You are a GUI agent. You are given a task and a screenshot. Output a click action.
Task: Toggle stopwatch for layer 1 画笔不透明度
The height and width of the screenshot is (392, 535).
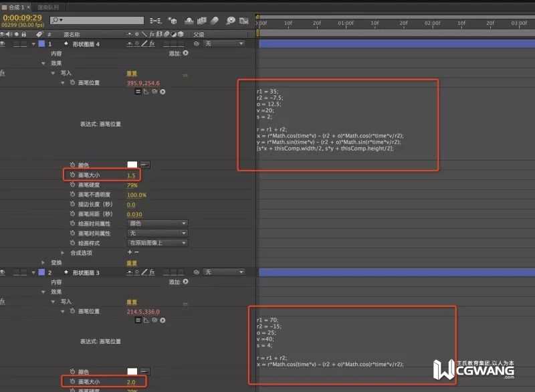pyautogui.click(x=72, y=194)
